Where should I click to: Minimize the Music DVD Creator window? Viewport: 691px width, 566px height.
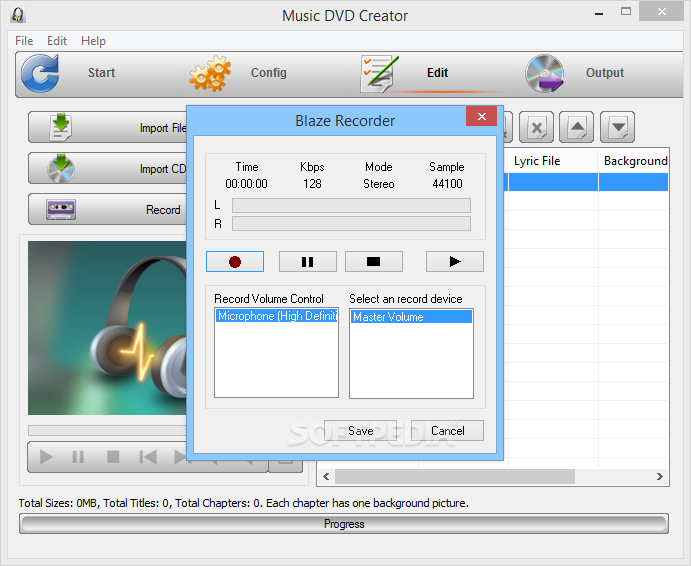(599, 13)
